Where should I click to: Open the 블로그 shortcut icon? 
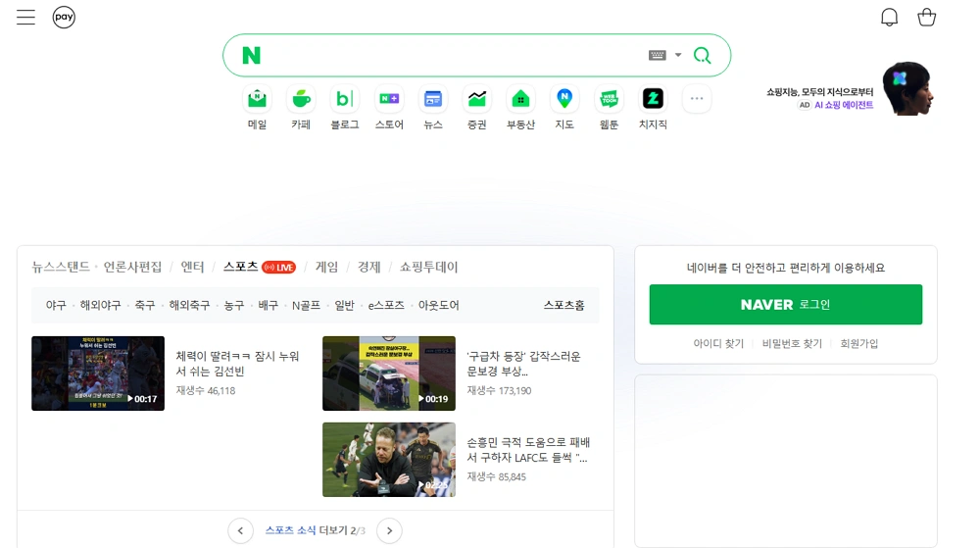point(345,99)
